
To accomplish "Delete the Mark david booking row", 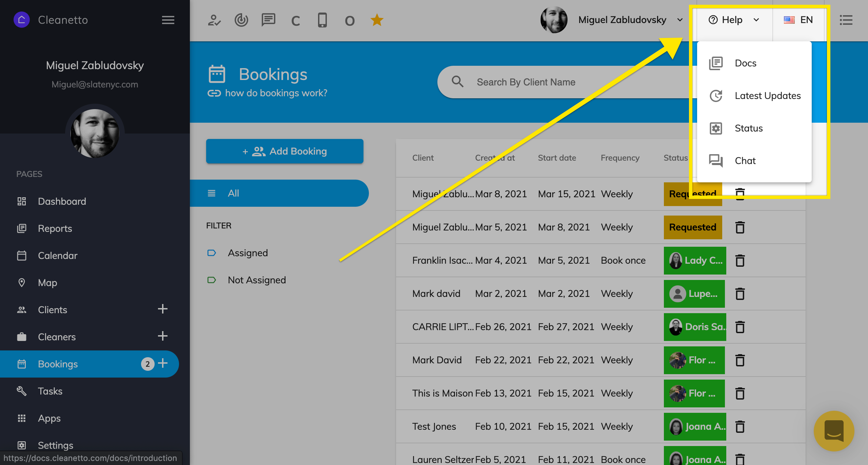I will click(x=740, y=294).
